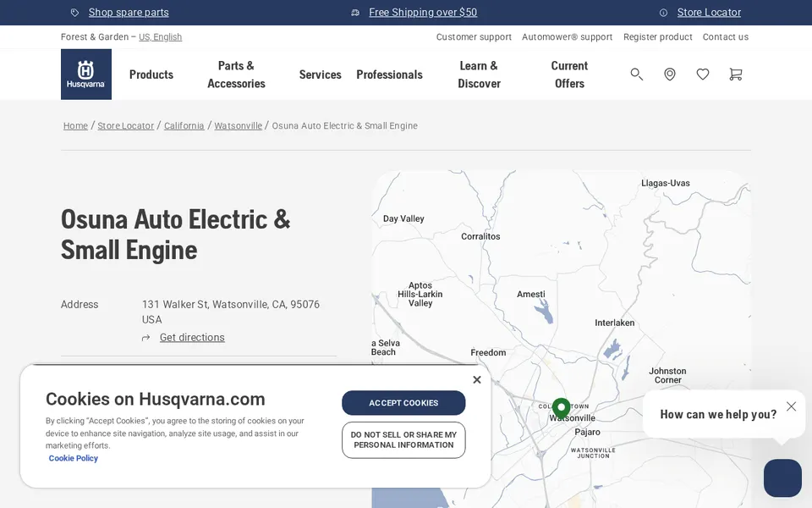Click Free Shipping over $50 link
The image size is (812, 508).
(x=423, y=13)
